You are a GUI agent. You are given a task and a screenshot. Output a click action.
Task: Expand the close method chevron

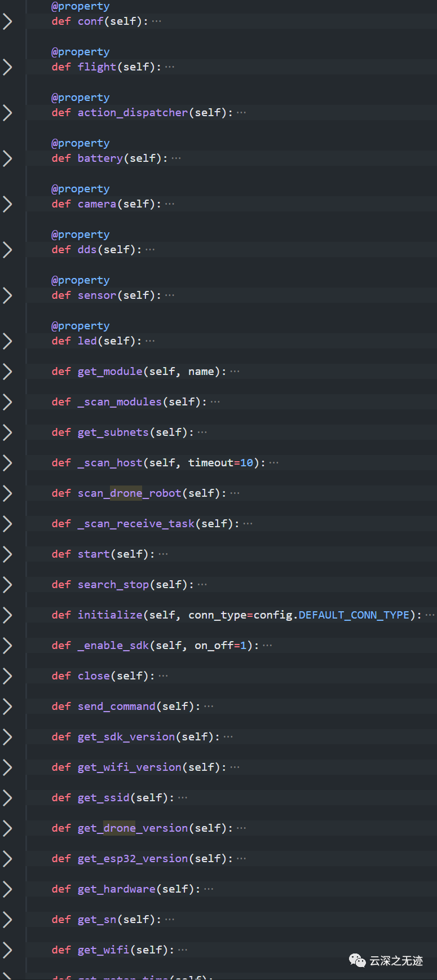click(7, 676)
